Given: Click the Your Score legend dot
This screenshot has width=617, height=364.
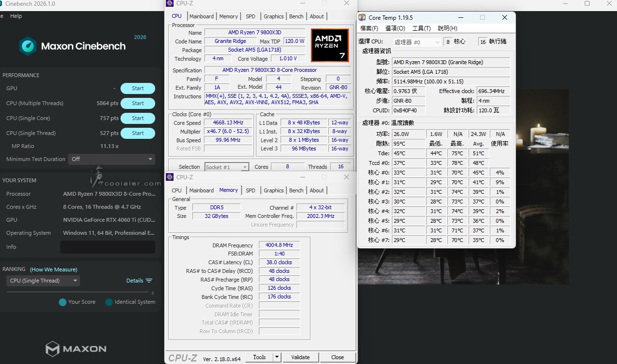Looking at the screenshot, I should tap(63, 302).
